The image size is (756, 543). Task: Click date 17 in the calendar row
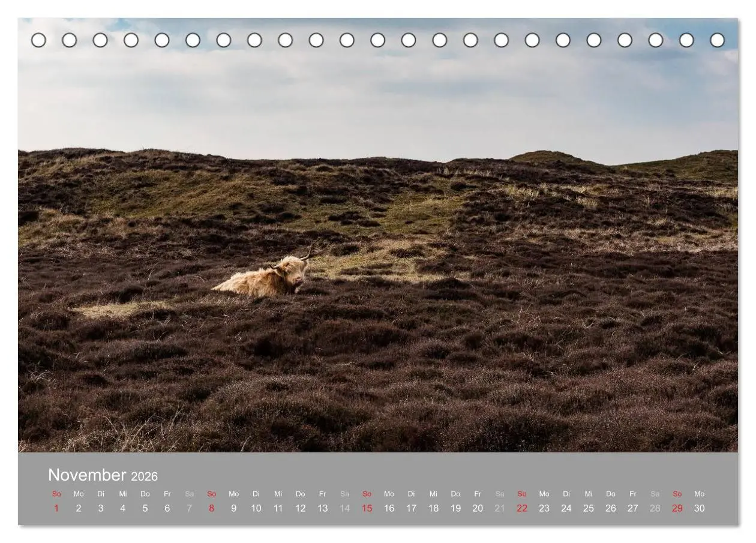point(412,508)
